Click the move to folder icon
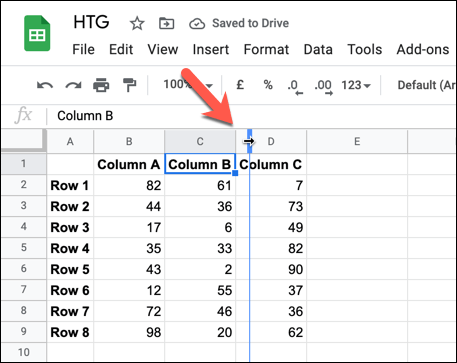The height and width of the screenshot is (363, 457). coord(166,23)
